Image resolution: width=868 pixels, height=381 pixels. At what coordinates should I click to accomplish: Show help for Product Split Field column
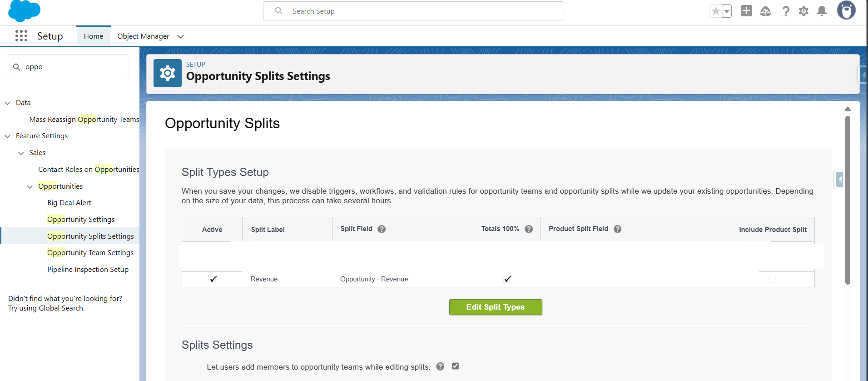617,229
